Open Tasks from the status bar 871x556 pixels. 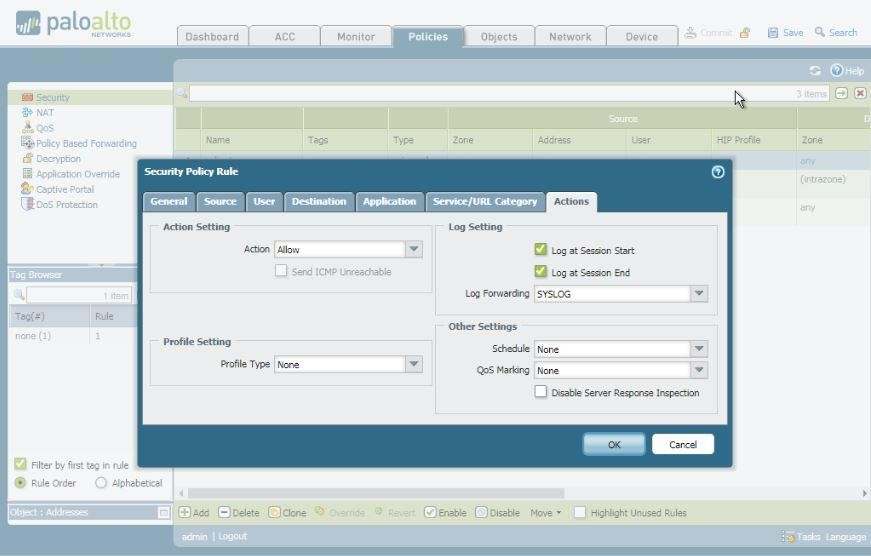point(789,537)
